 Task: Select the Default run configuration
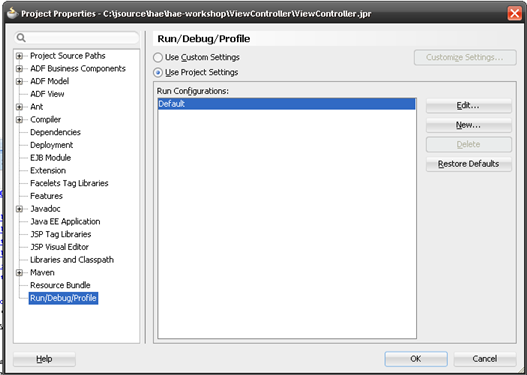(286, 104)
